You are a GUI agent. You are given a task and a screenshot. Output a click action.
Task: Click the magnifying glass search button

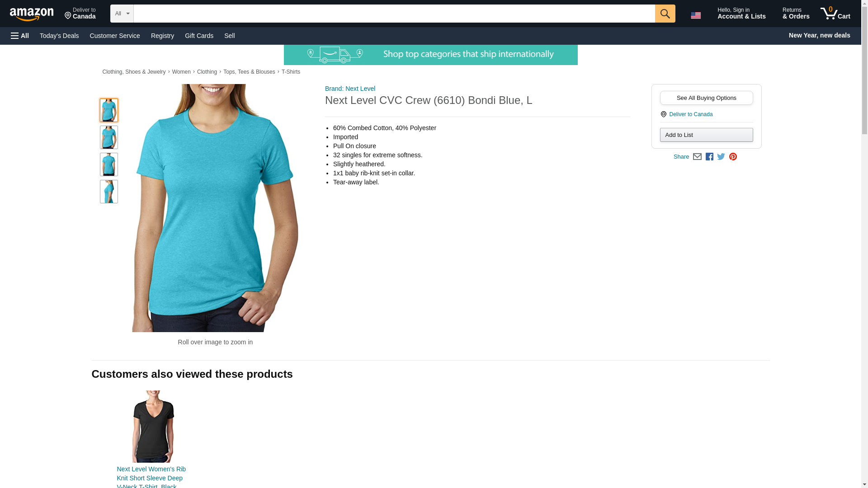click(665, 14)
